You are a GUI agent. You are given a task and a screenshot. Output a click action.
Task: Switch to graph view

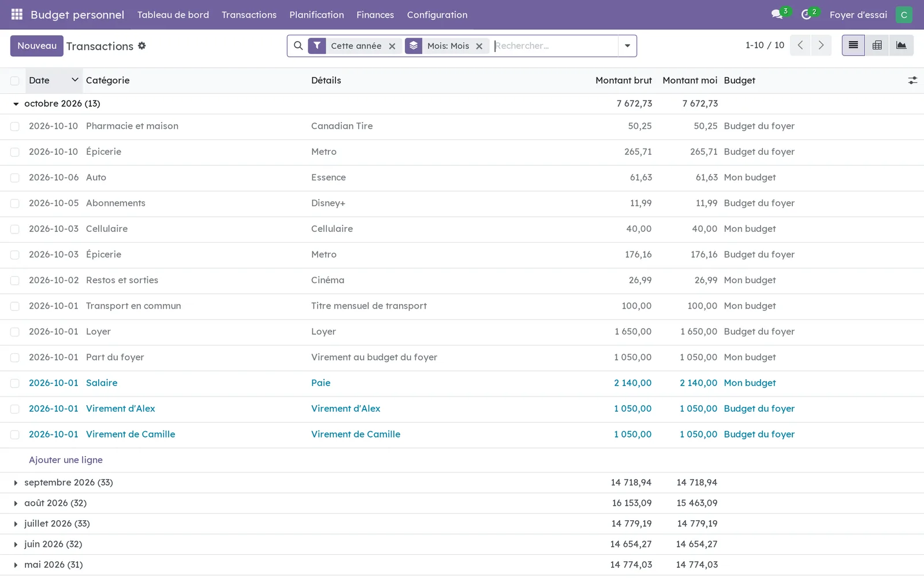(901, 45)
